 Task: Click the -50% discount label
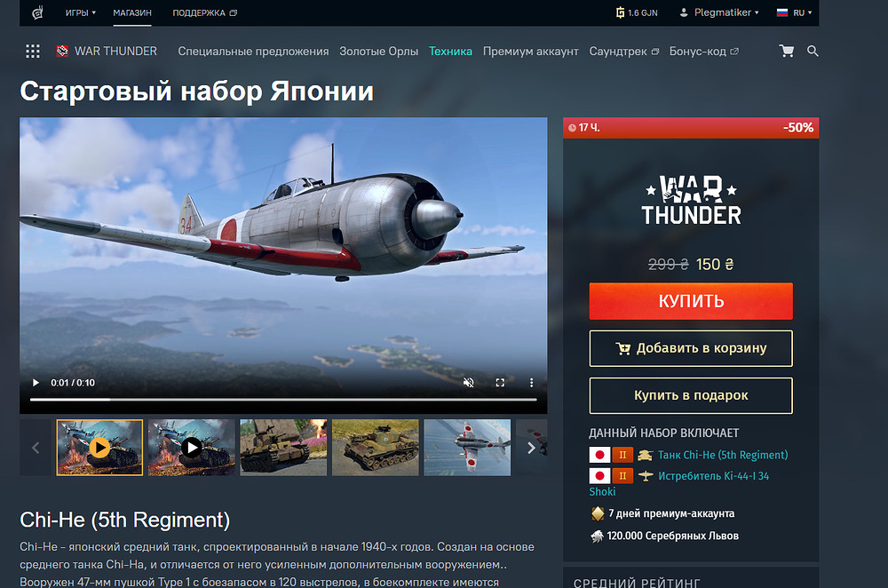tap(798, 128)
